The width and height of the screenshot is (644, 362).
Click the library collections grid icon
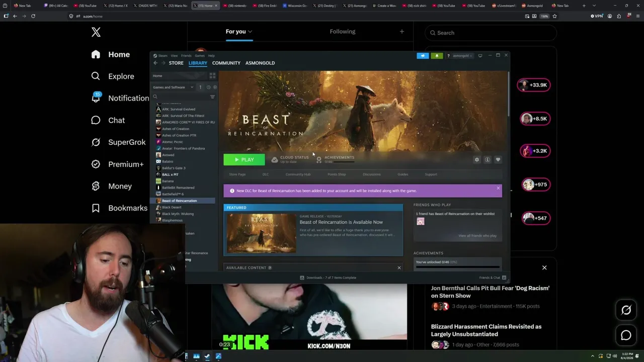212,75
